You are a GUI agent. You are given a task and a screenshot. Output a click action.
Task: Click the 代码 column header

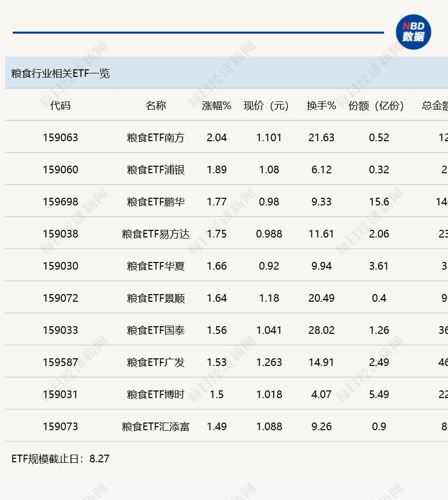point(60,106)
